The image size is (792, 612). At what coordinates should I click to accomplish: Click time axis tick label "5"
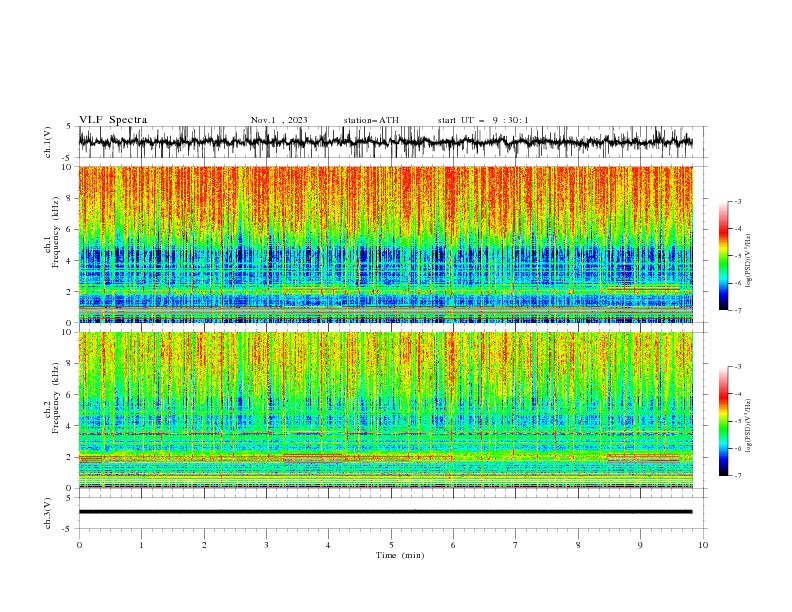tap(391, 545)
